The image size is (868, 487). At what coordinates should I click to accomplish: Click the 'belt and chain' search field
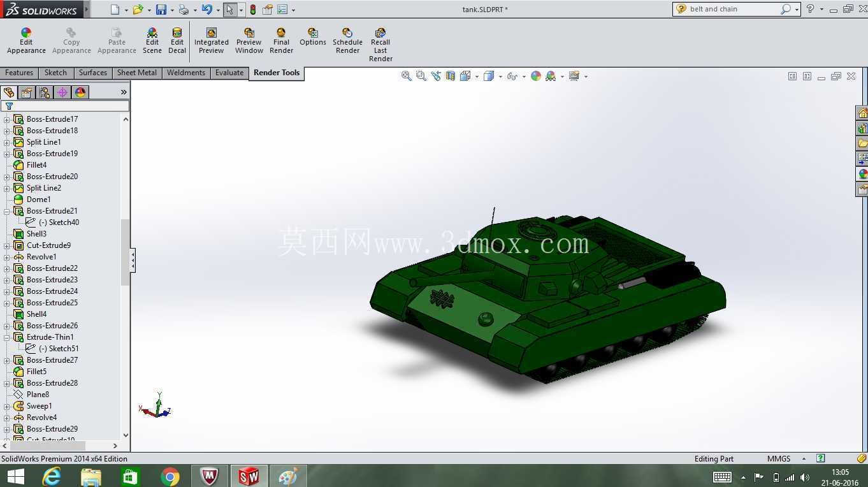733,9
